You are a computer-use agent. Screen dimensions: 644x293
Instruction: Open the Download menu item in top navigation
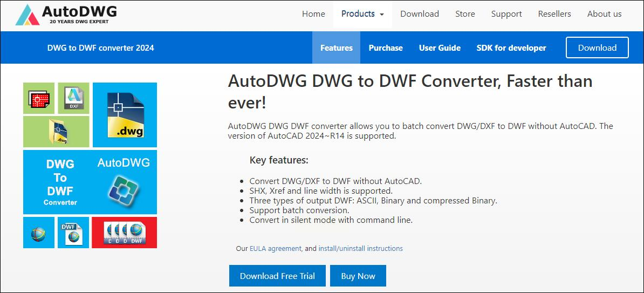(x=419, y=14)
